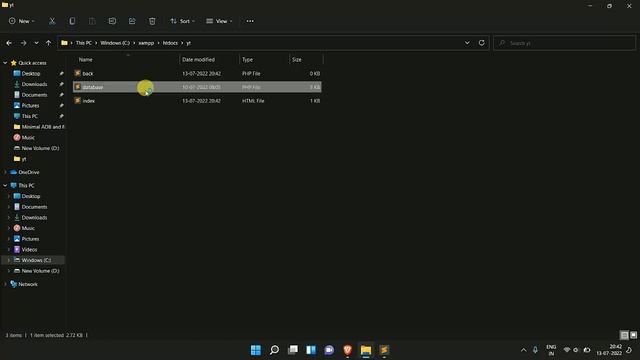640x360 pixels.
Task: Open the Chat app on taskbar
Action: (x=329, y=350)
